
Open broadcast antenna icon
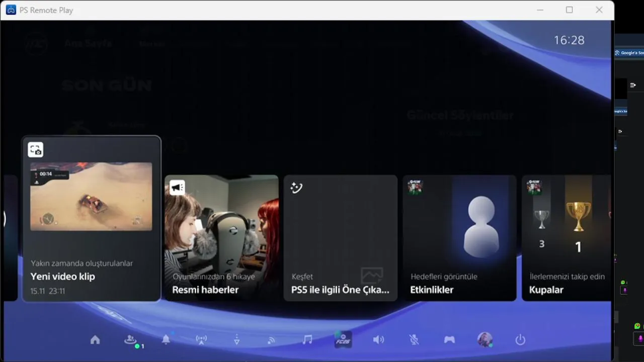[201, 340]
